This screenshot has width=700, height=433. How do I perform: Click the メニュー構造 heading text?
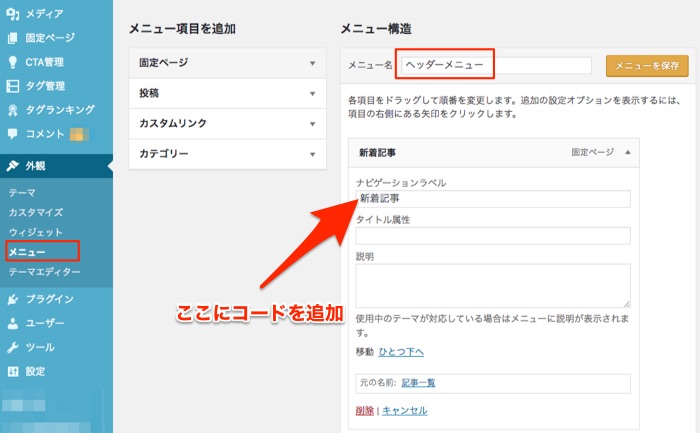(376, 29)
